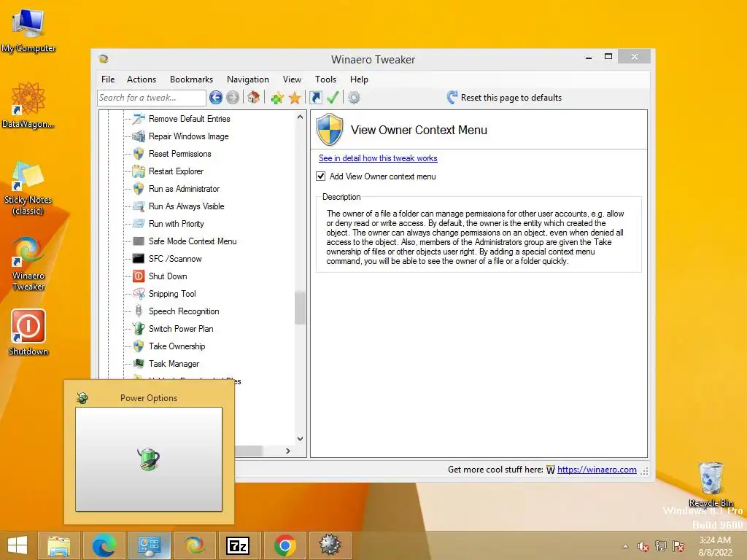Open File Explorer from the taskbar
The height and width of the screenshot is (560, 747).
(x=59, y=545)
